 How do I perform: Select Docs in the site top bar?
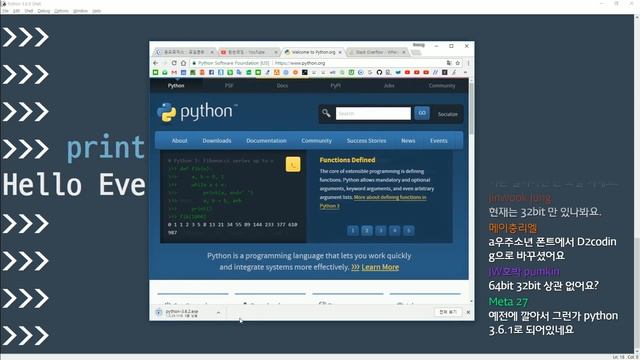[282, 85]
